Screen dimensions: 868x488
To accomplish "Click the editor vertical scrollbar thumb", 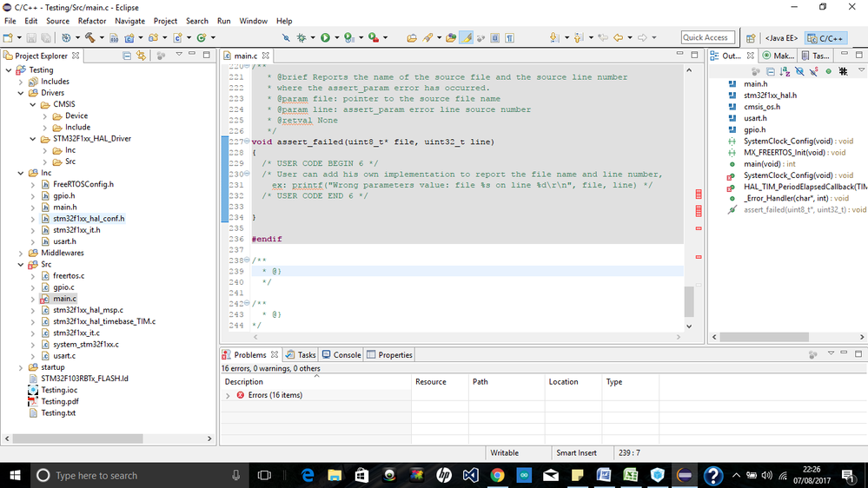I will pos(690,302).
